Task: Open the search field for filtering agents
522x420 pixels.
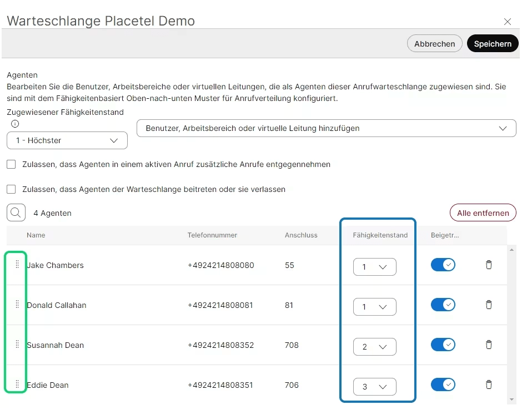Action: tap(16, 212)
